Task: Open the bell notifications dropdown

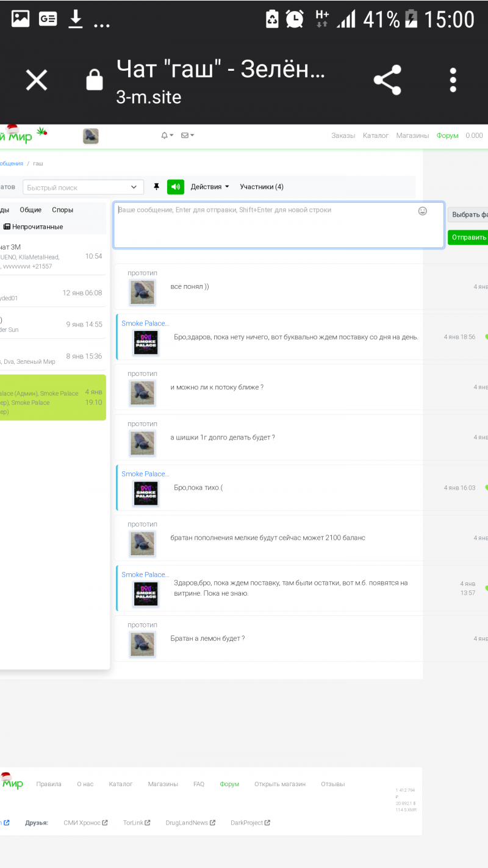Action: click(x=167, y=136)
